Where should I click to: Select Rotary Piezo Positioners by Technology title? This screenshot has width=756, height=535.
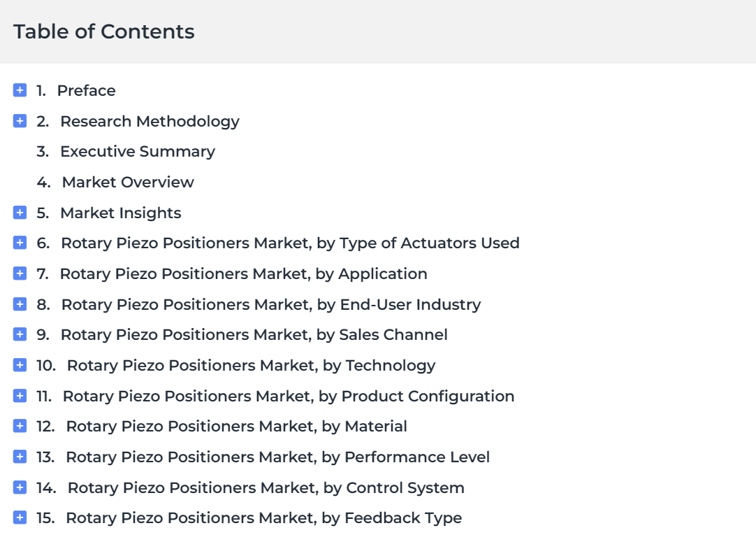coord(251,366)
